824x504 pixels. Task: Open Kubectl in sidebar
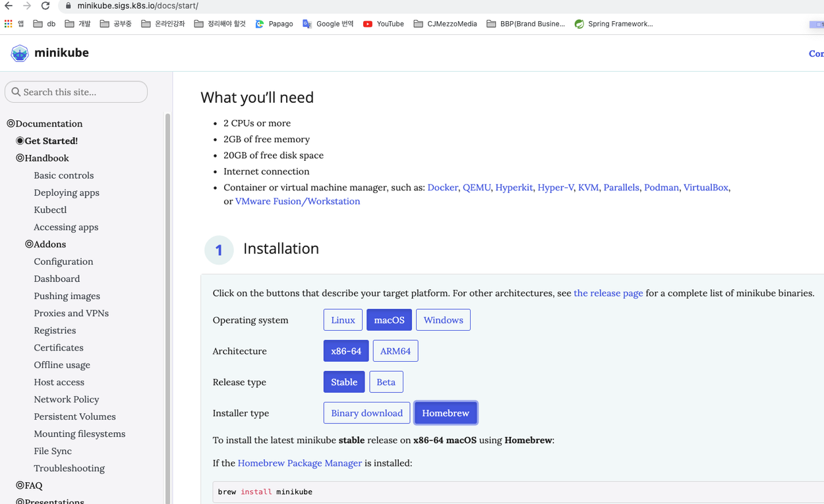tap(50, 210)
